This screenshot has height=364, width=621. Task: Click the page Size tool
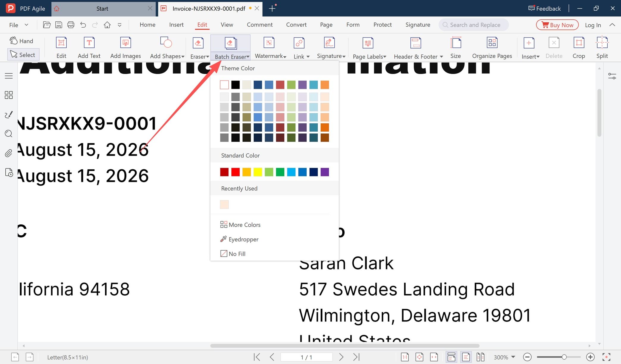[455, 48]
